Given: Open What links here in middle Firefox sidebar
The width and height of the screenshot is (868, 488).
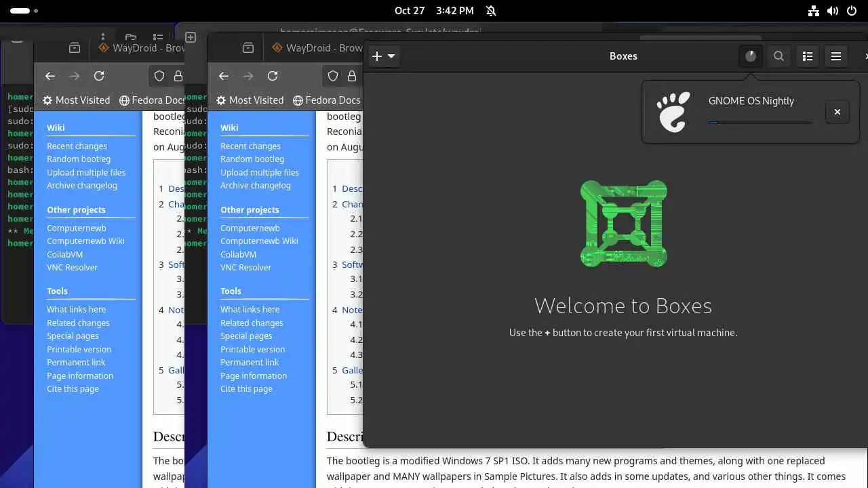Looking at the screenshot, I should pyautogui.click(x=250, y=310).
